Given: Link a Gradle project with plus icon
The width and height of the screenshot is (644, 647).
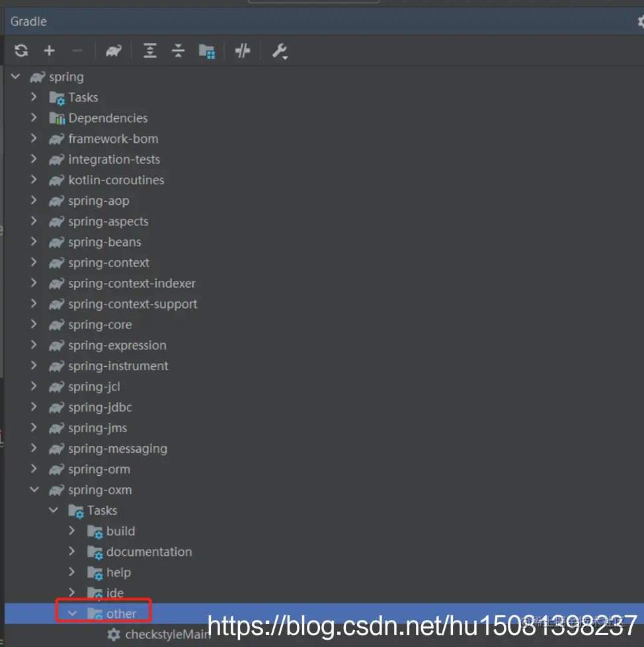Looking at the screenshot, I should pos(49,51).
